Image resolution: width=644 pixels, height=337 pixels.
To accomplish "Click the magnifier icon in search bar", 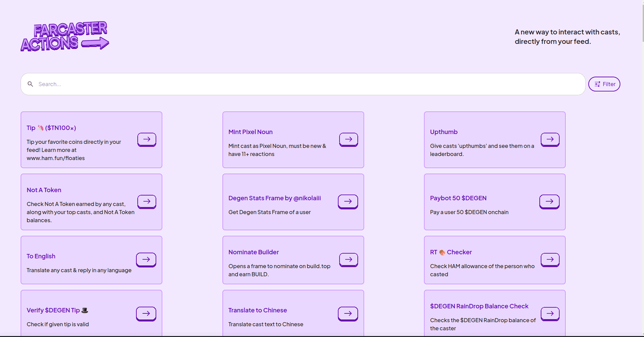I will click(30, 84).
